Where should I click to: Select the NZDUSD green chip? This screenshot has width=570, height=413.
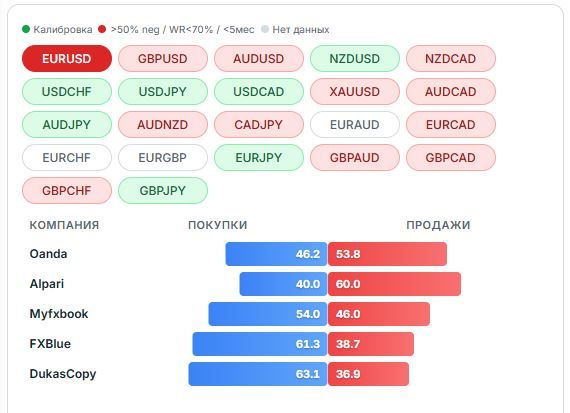coord(354,59)
